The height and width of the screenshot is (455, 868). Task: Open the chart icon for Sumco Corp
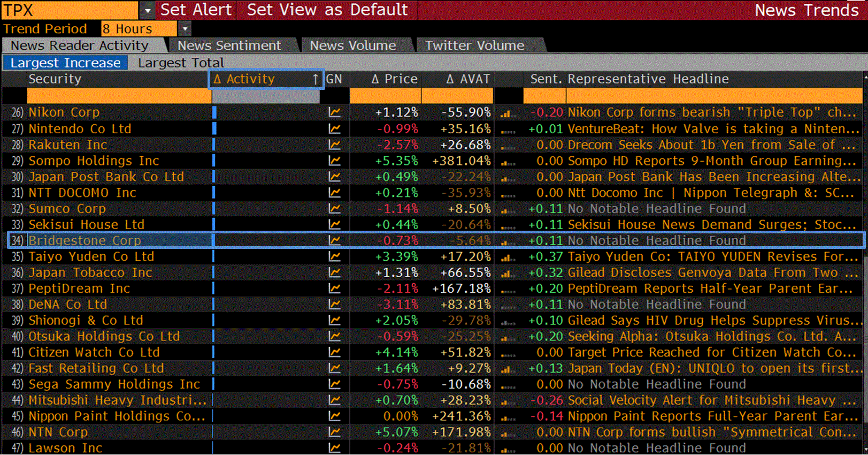[x=334, y=209]
